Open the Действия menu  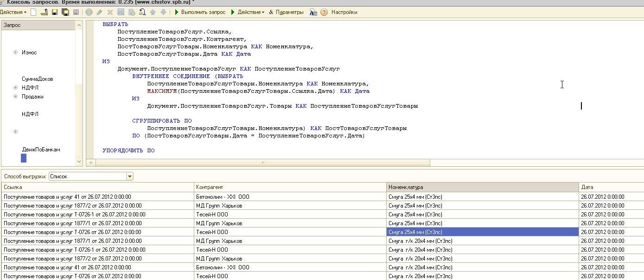pos(13,12)
